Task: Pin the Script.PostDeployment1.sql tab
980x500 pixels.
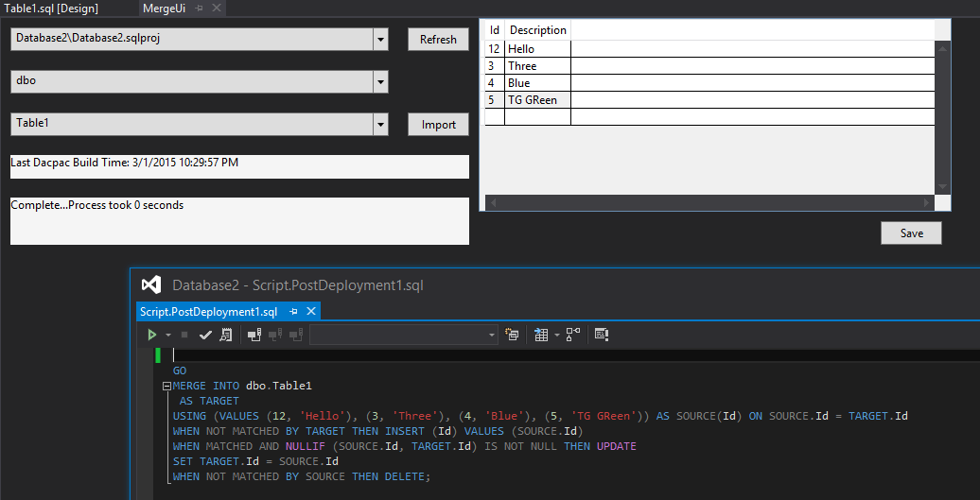Action: 294,311
